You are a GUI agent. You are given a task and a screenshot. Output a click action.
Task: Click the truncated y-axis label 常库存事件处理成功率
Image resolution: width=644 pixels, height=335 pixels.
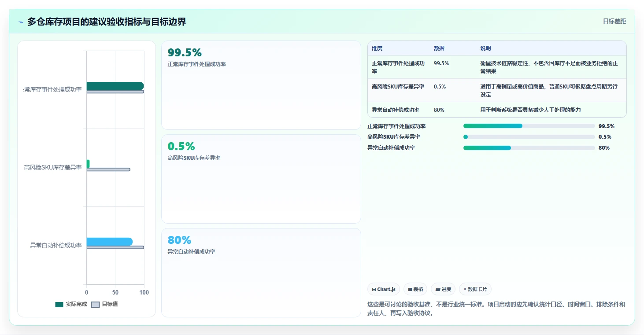(x=53, y=90)
